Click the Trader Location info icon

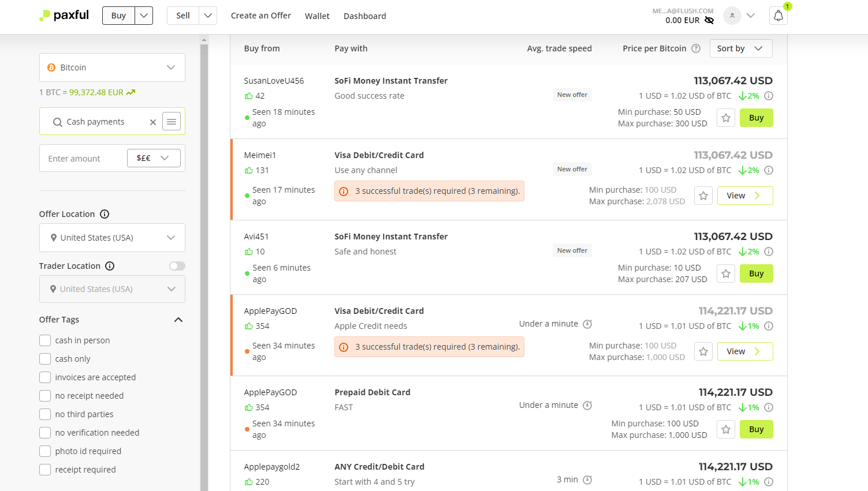pyautogui.click(x=110, y=266)
